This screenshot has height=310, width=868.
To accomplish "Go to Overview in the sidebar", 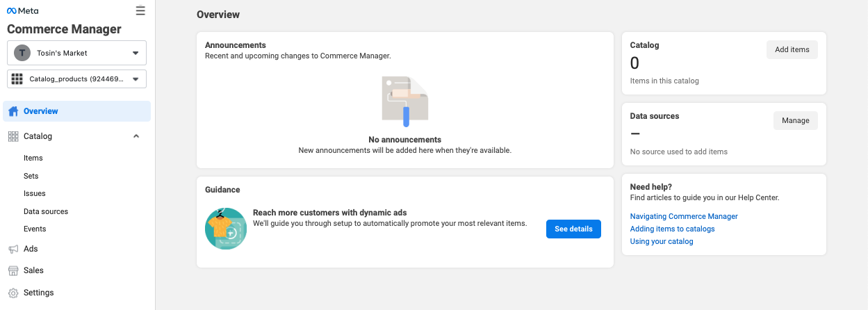I will [76, 111].
